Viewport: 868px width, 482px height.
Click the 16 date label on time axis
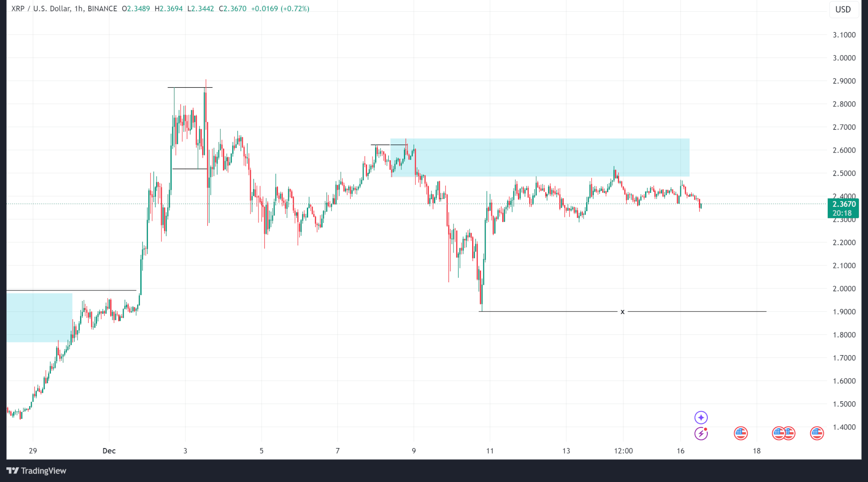681,451
